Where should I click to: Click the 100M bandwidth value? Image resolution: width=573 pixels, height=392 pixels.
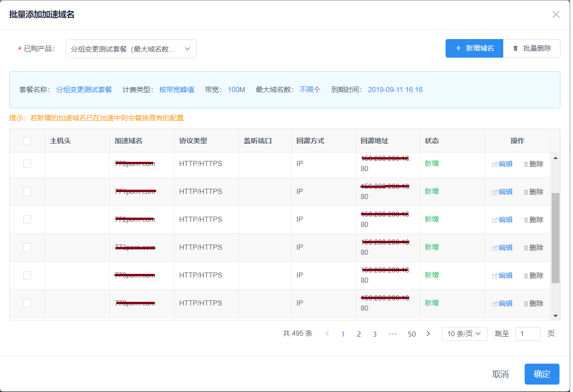pos(236,90)
